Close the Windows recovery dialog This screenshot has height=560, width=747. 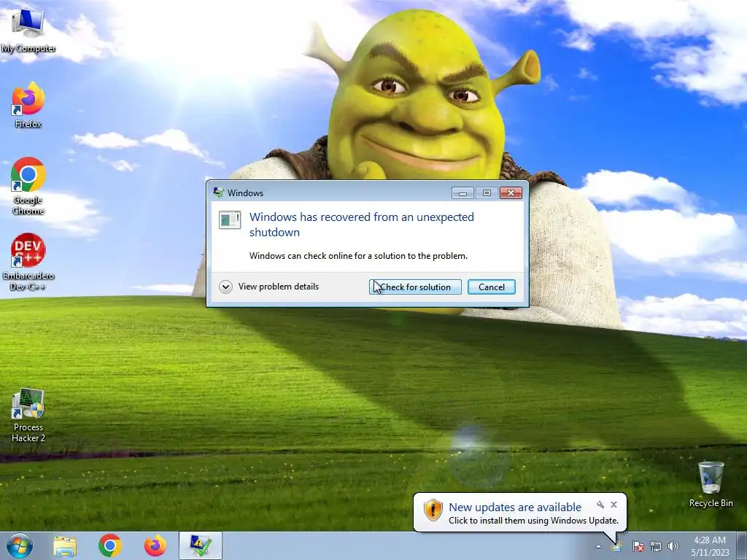[x=511, y=192]
